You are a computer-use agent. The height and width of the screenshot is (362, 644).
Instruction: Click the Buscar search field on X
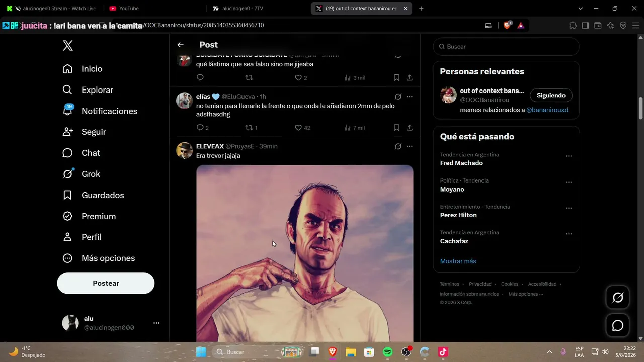(x=506, y=46)
